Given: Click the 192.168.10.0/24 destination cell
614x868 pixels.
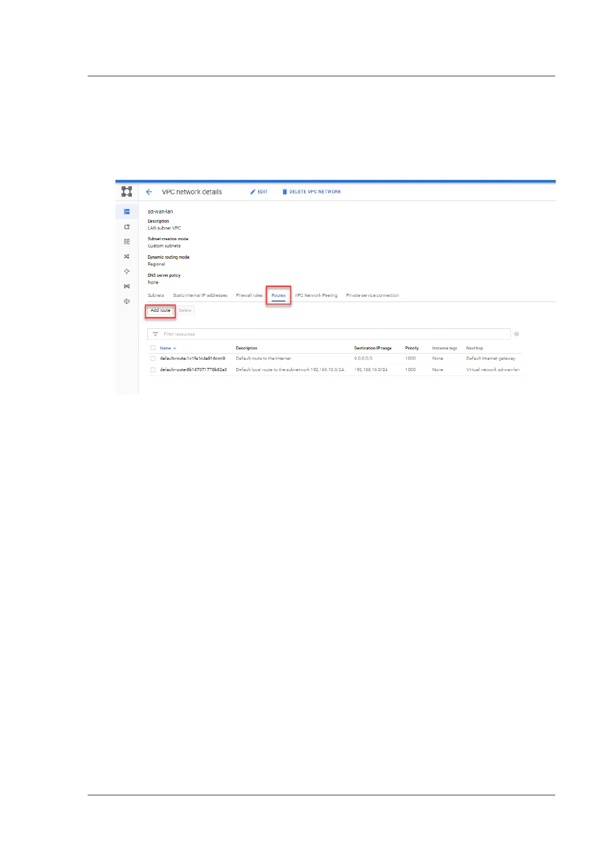Looking at the screenshot, I should tap(371, 370).
